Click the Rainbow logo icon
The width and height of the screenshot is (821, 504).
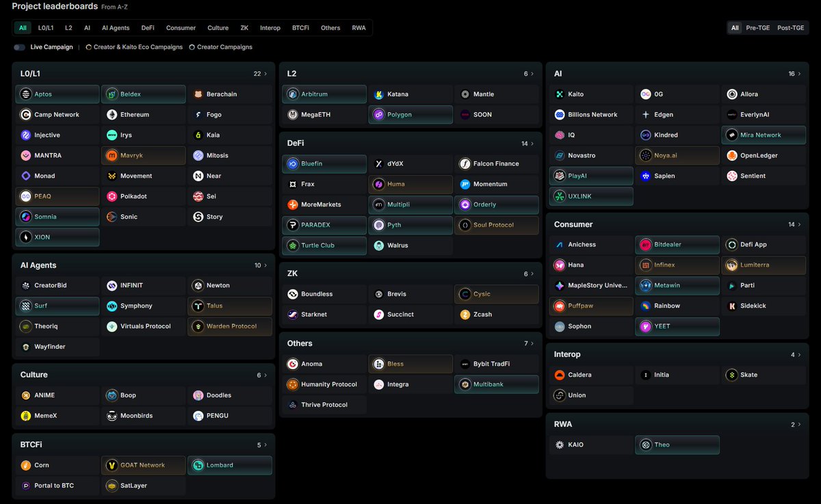click(x=645, y=306)
